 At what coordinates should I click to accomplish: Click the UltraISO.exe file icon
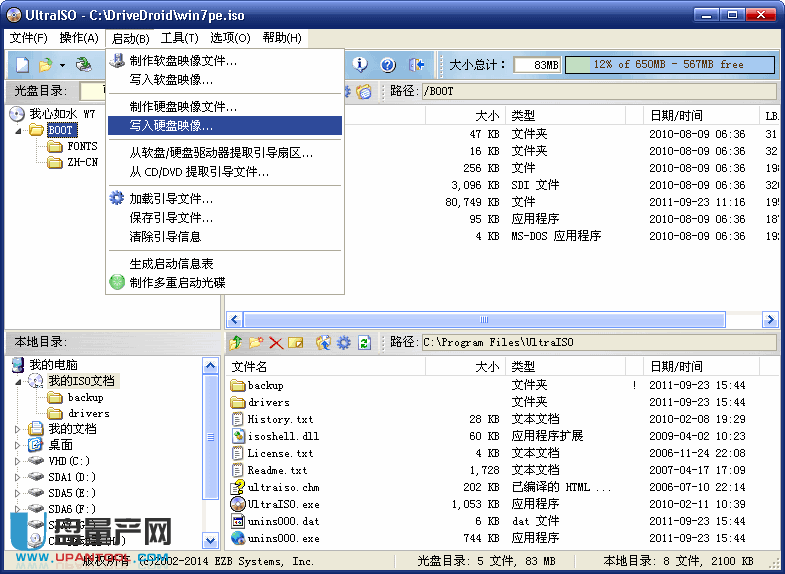[x=238, y=504]
